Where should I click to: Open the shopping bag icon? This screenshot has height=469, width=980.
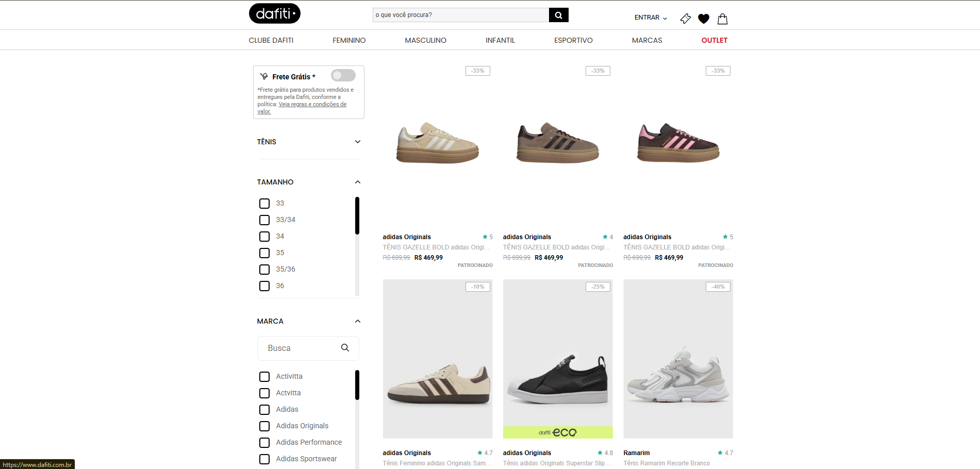pyautogui.click(x=723, y=19)
